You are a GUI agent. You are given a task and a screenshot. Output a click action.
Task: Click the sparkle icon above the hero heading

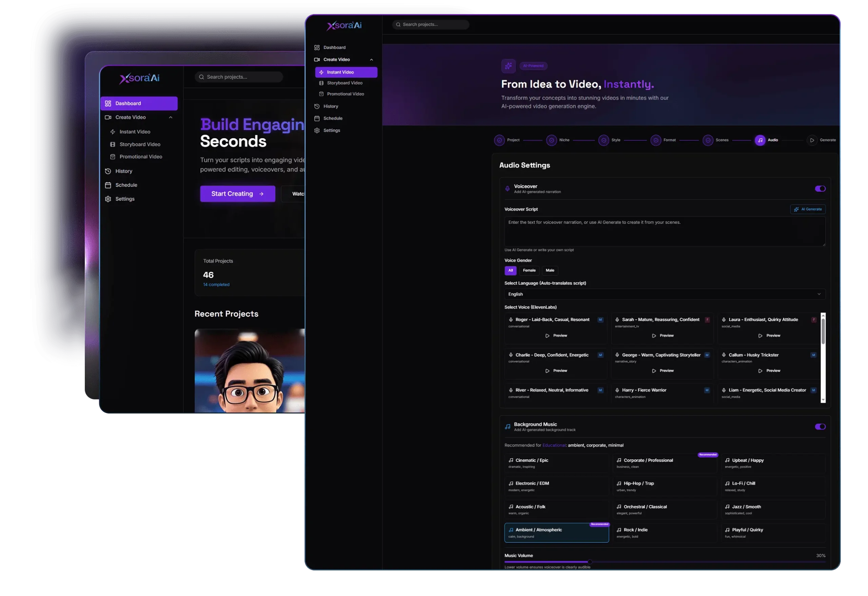pyautogui.click(x=509, y=66)
